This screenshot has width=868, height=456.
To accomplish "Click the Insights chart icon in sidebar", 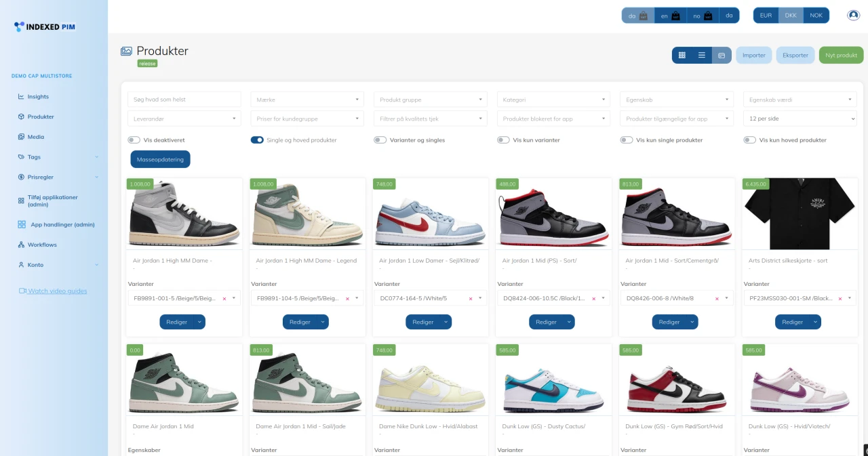I will [21, 97].
